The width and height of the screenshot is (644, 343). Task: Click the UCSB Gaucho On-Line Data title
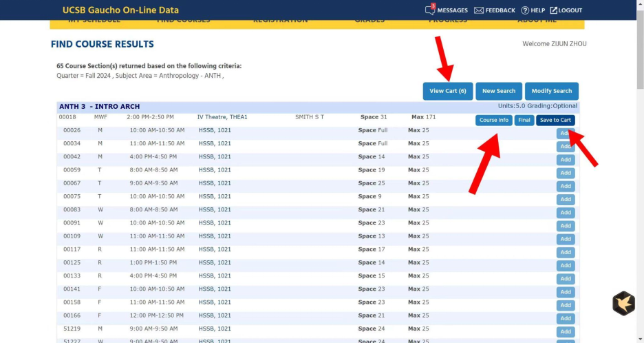point(120,10)
